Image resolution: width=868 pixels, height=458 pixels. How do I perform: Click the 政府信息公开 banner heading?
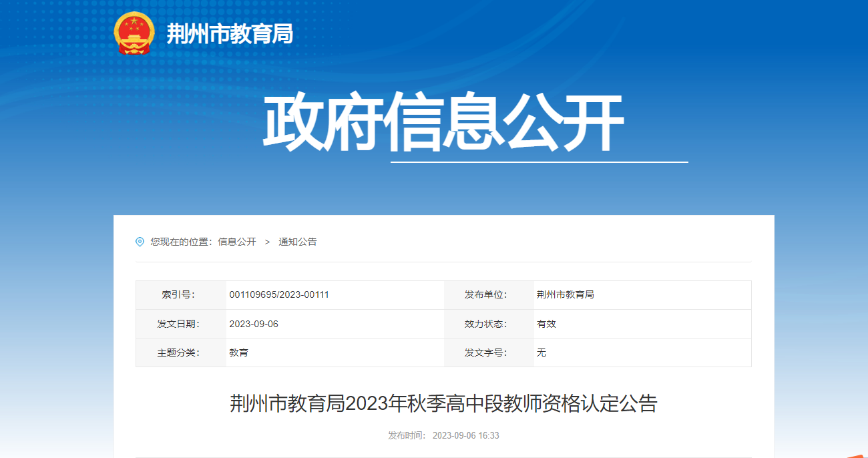443,124
